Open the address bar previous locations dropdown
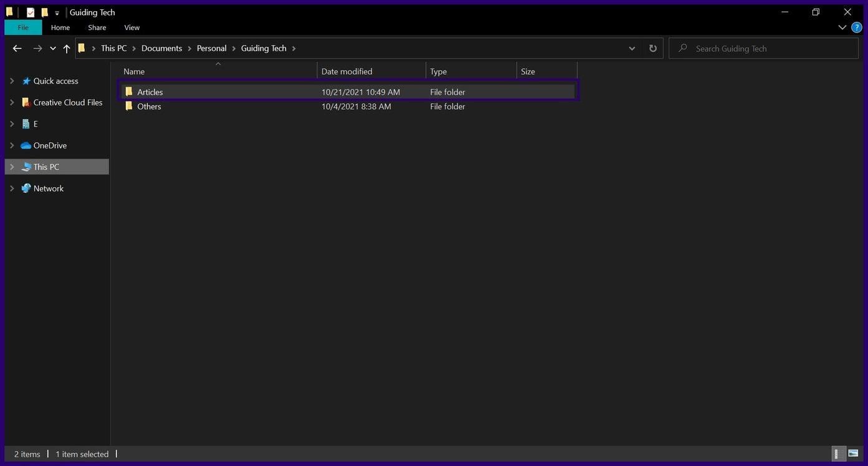The image size is (868, 466). [x=632, y=49]
